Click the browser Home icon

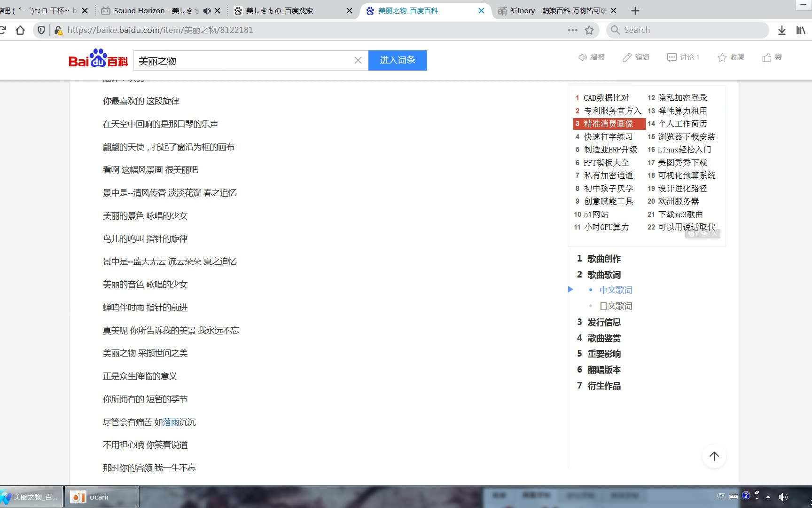(x=20, y=30)
